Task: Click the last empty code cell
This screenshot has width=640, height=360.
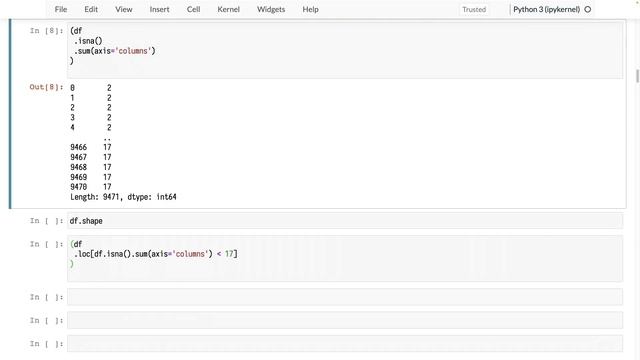Action: pyautogui.click(x=345, y=344)
